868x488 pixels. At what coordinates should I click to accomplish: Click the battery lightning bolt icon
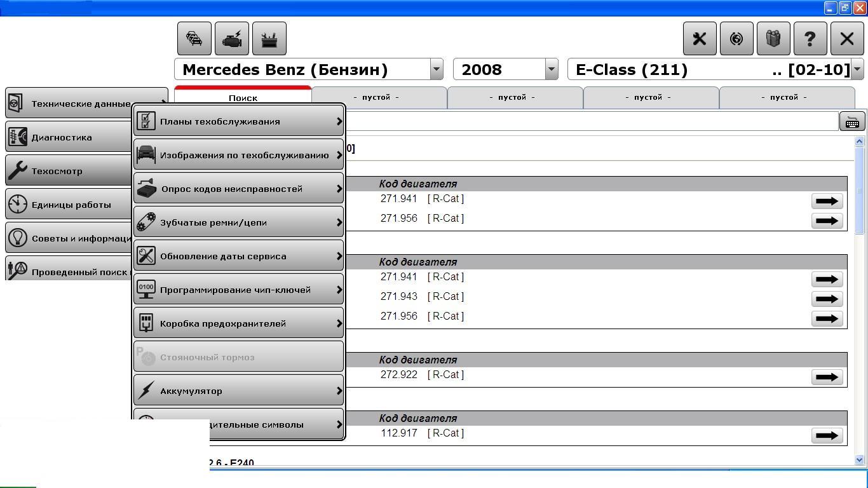(146, 390)
